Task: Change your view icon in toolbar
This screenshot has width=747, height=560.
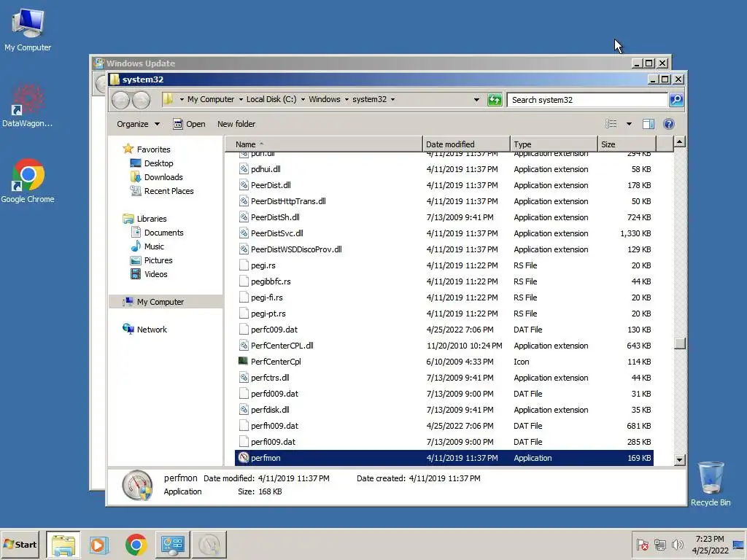Action: tap(611, 124)
